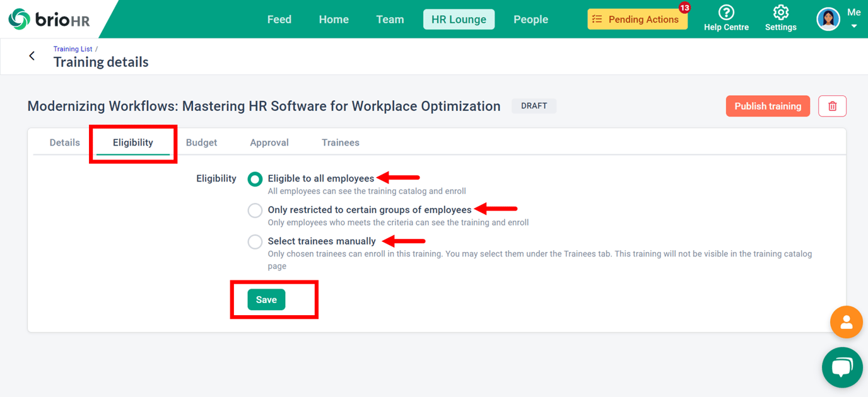Save the eligibility settings
Screen dimensions: 868x397
(x=266, y=299)
